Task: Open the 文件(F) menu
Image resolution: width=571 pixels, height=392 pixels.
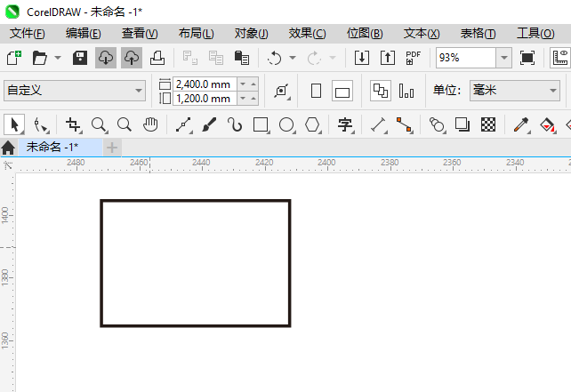Action: coord(27,34)
